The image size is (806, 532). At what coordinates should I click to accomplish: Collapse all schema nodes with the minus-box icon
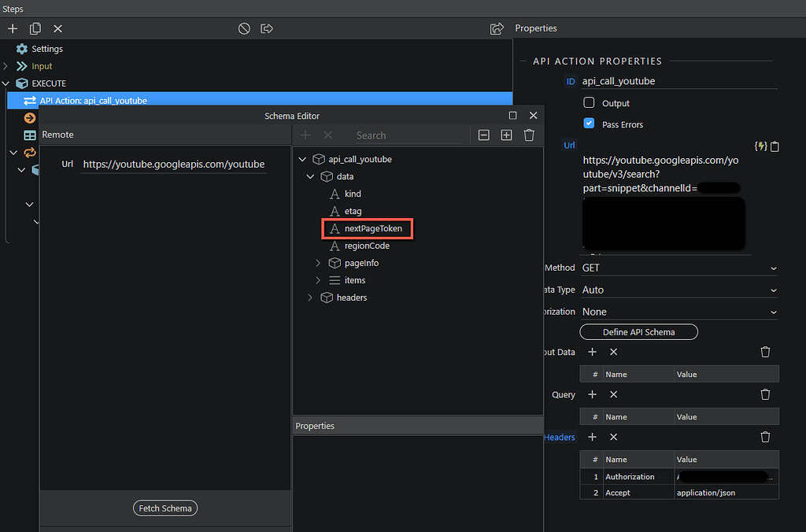tap(483, 135)
